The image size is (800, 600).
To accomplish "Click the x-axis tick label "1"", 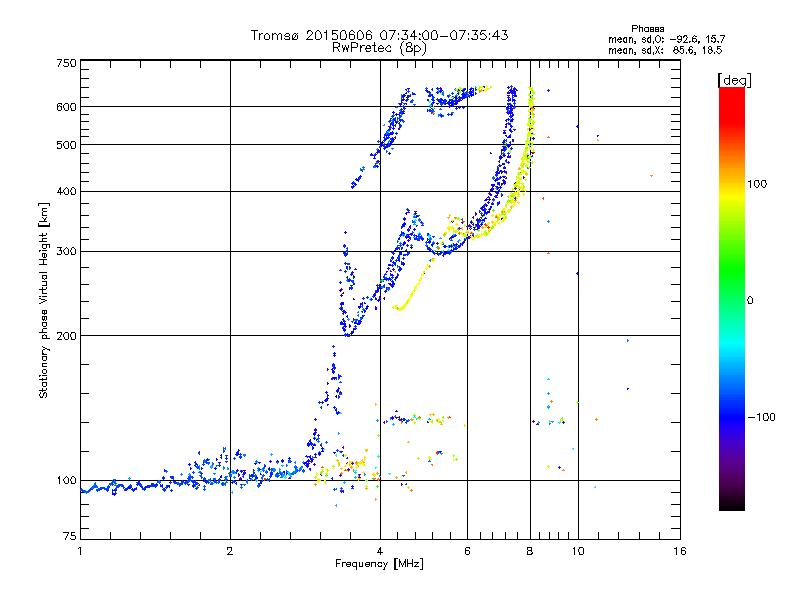I will click(80, 551).
